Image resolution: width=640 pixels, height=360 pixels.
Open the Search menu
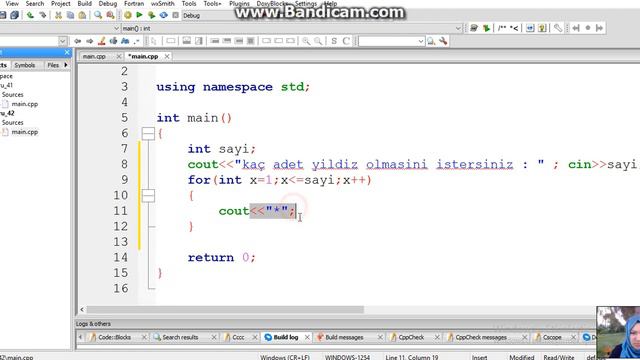[x=35, y=4]
